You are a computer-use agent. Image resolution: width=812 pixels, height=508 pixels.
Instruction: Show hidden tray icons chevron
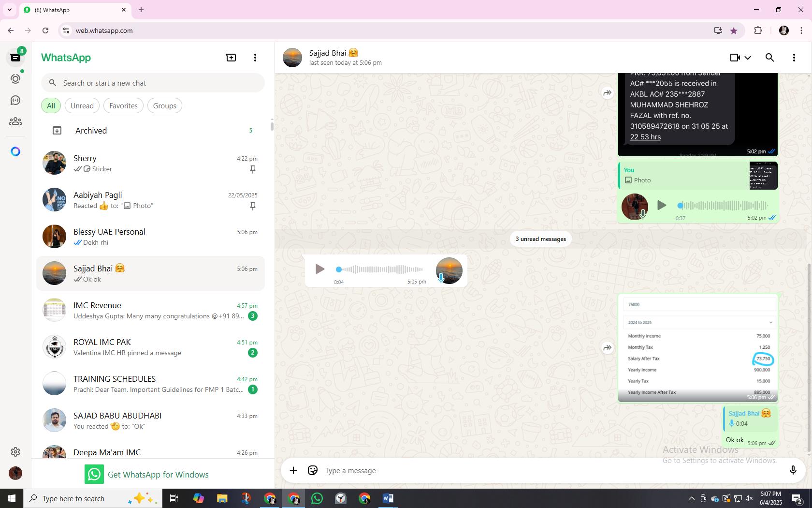691,498
